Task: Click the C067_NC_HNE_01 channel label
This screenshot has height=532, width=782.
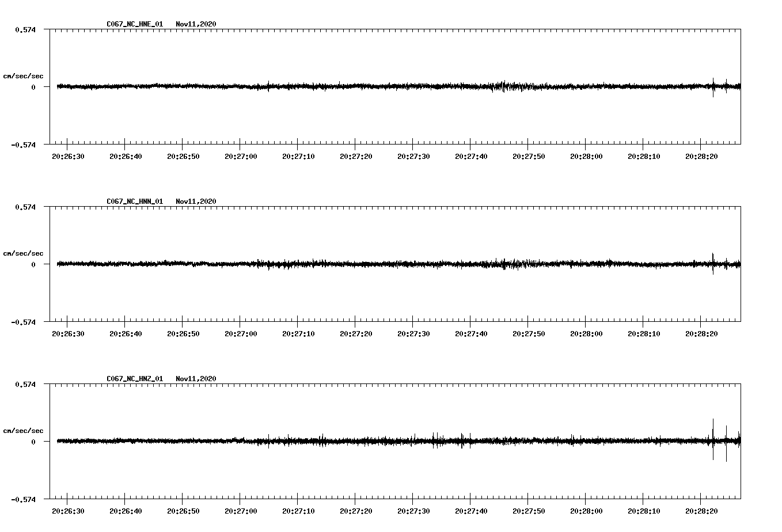Action: pyautogui.click(x=134, y=25)
